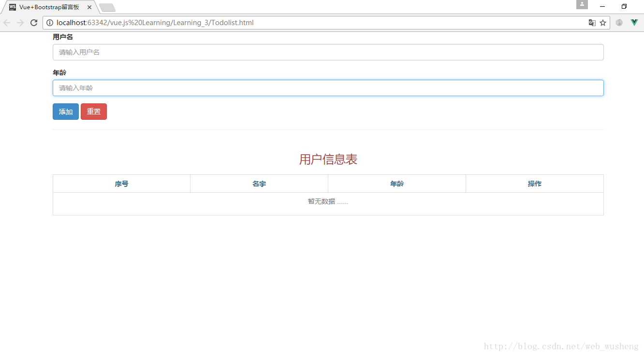The width and height of the screenshot is (644, 356).
Task: Click the 序号 column header
Action: tap(121, 184)
